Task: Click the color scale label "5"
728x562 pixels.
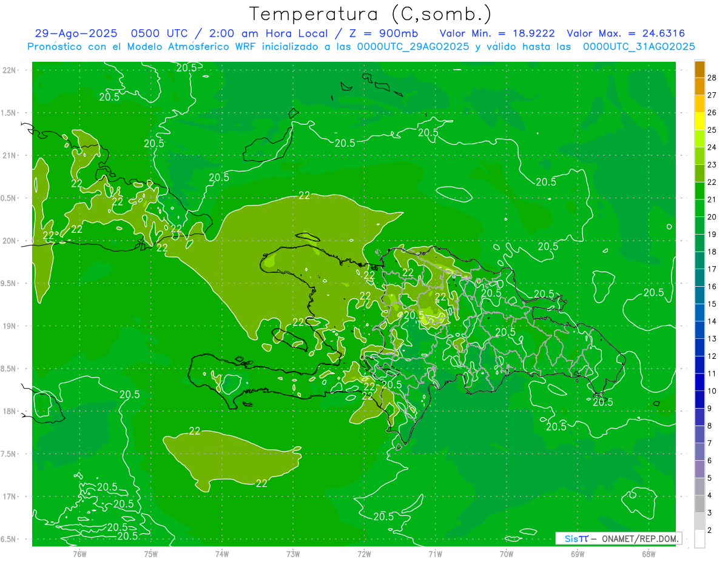Action: [710, 478]
